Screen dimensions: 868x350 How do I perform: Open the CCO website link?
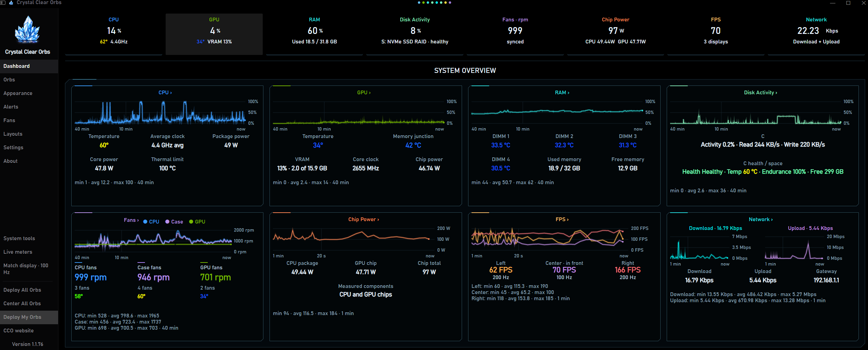tap(29, 331)
